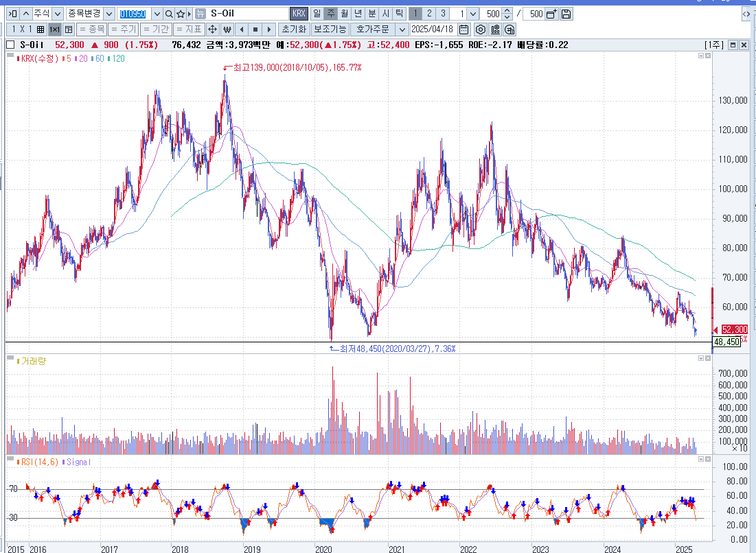Viewport: 756px width, 553px height.
Task: Toggle the 종목 sync button
Action: pos(91,30)
